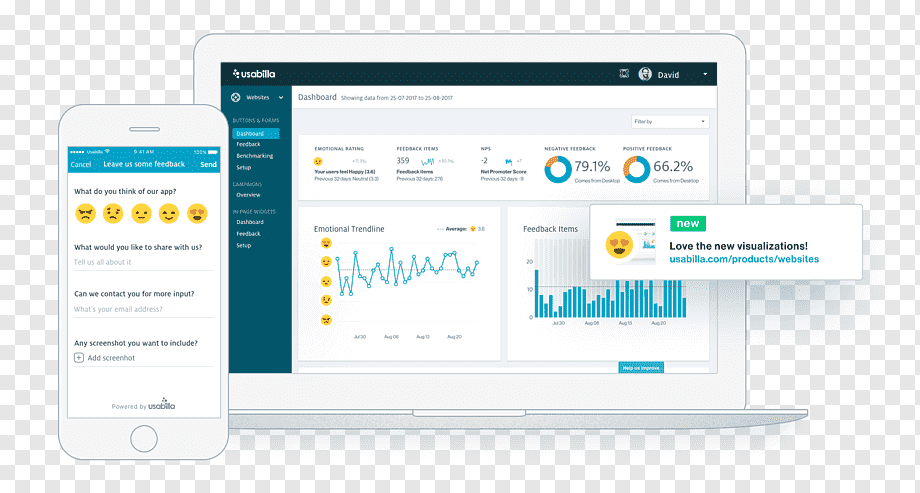Expand the Websites product switcher

pos(281,97)
